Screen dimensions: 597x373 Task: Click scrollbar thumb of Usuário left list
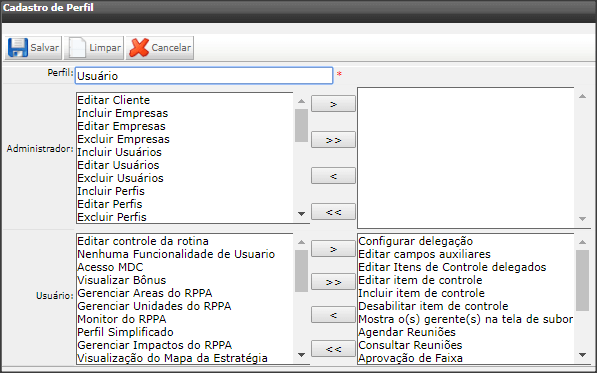coord(301,271)
